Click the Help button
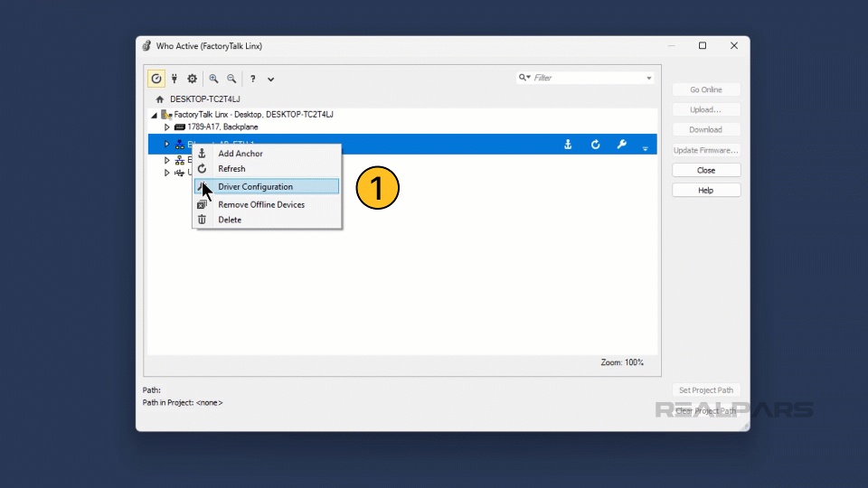Viewport: 868px width, 488px height. [706, 191]
